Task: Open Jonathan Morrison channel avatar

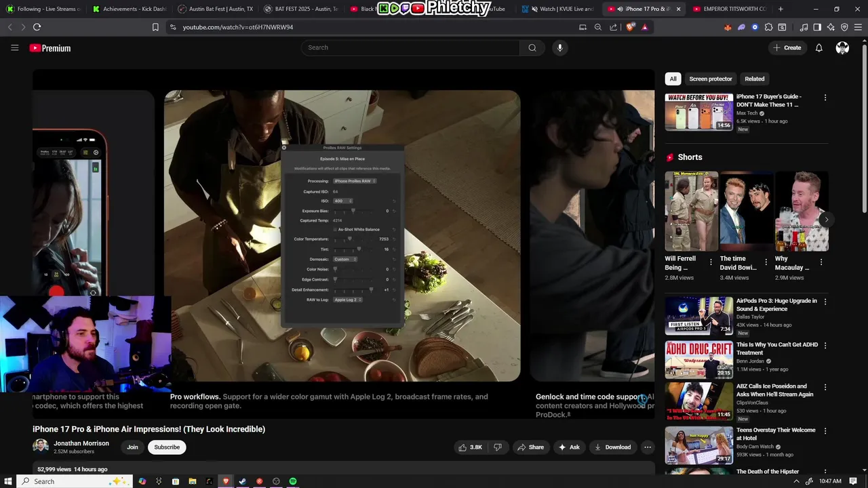Action: [x=41, y=447]
